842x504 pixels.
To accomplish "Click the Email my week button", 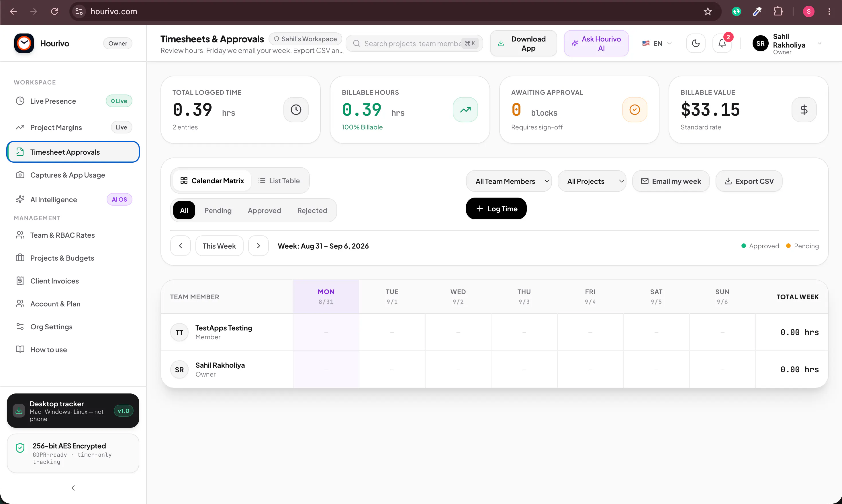I will [671, 181].
